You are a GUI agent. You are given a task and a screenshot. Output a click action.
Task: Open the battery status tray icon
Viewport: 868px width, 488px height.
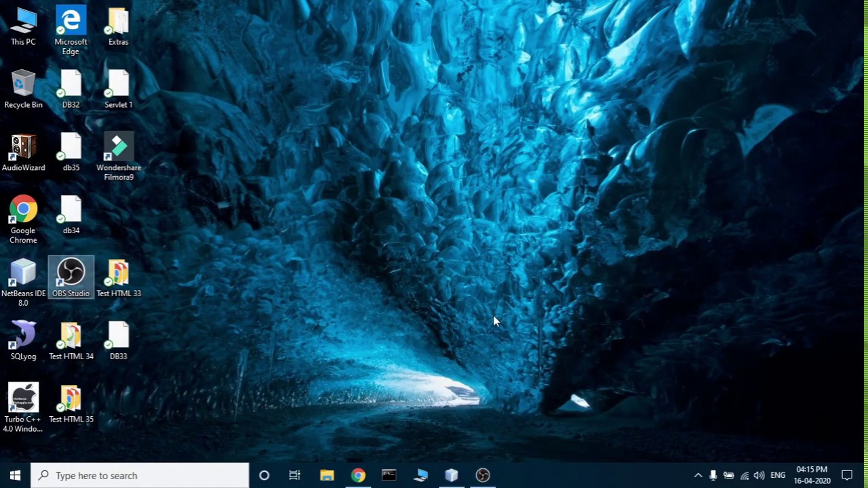click(x=729, y=475)
